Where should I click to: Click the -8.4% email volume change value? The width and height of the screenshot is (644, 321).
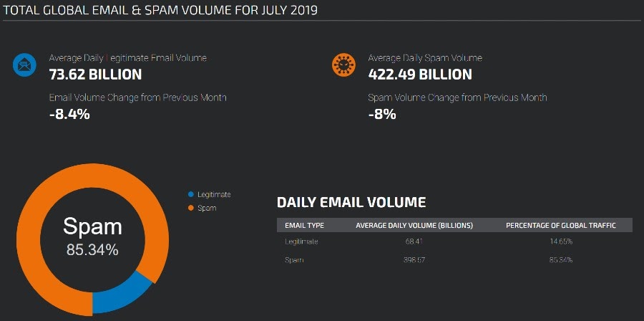(x=69, y=113)
